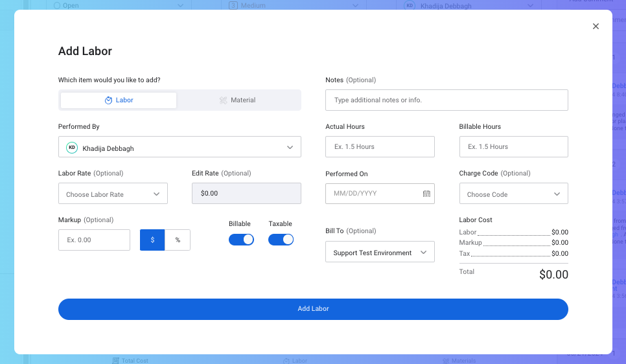
Task: Click the tools icon on Material tab
Action: (223, 100)
